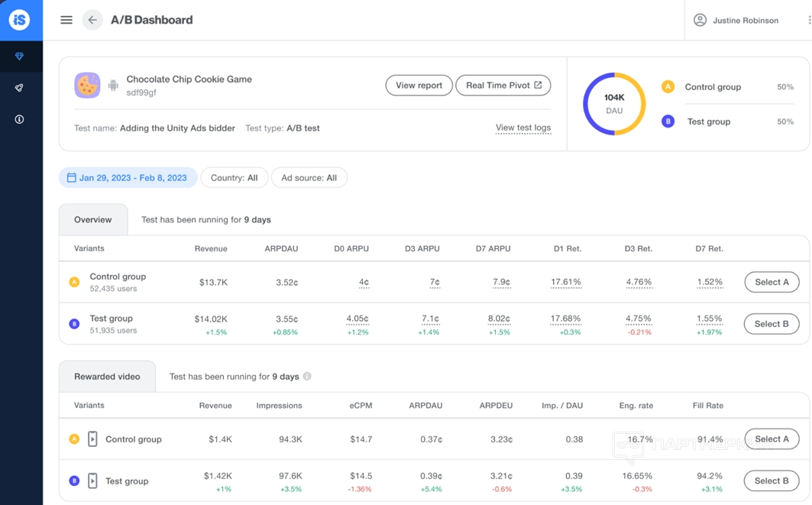
Task: Open the Justine Robinson account icon
Action: click(x=700, y=21)
